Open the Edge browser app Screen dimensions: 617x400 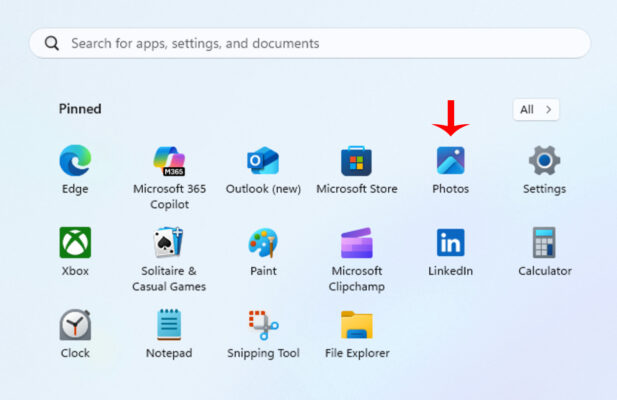coord(75,161)
